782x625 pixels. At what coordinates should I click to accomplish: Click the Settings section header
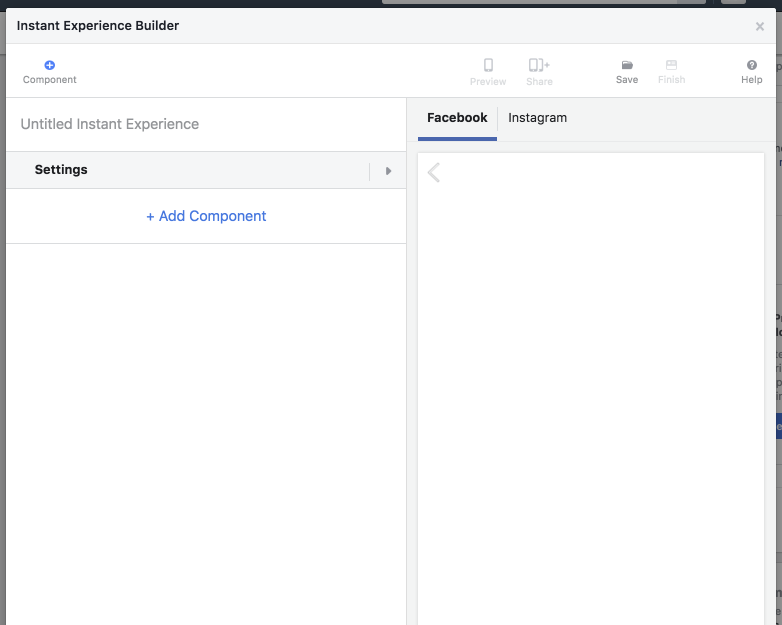[x=206, y=170]
